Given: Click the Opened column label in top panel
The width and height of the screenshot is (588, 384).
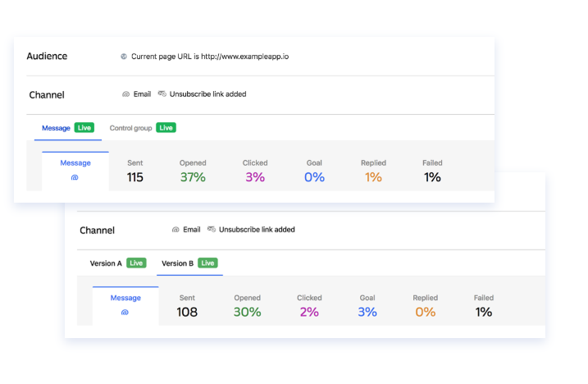Looking at the screenshot, I should coord(193,163).
